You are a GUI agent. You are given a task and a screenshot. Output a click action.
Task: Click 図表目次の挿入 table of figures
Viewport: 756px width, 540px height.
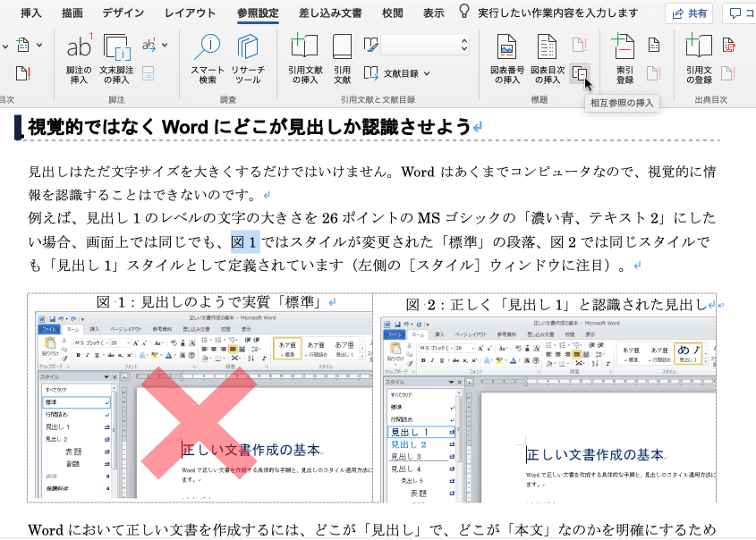[548, 59]
